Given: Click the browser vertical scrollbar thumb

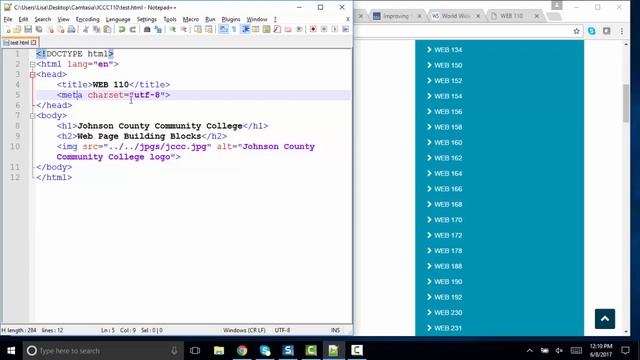Looking at the screenshot, I should tap(626, 103).
